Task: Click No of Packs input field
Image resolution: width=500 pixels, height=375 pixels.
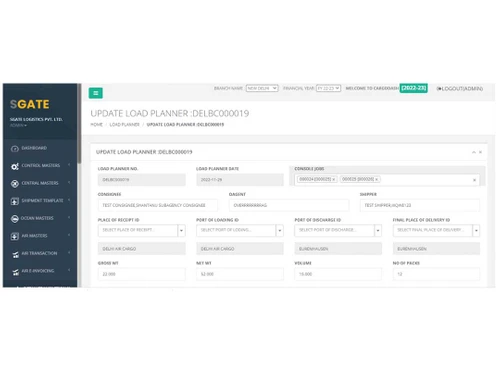Action: pos(436,274)
